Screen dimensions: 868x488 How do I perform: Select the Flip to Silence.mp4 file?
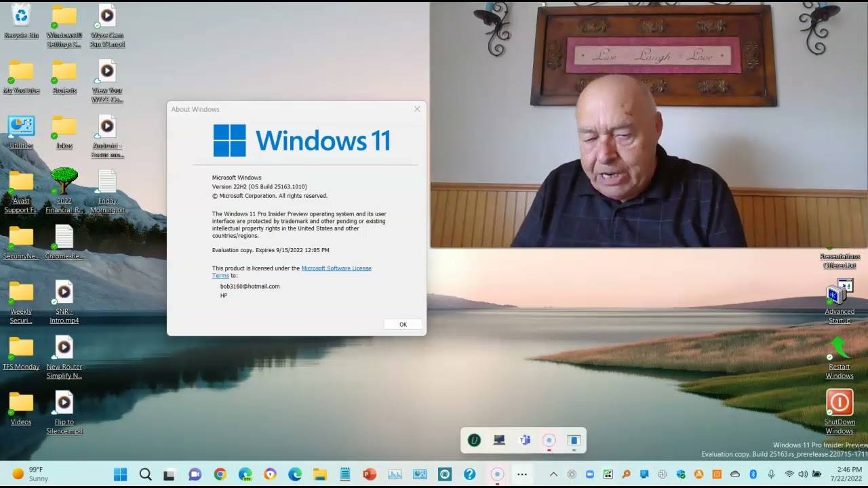pos(64,413)
